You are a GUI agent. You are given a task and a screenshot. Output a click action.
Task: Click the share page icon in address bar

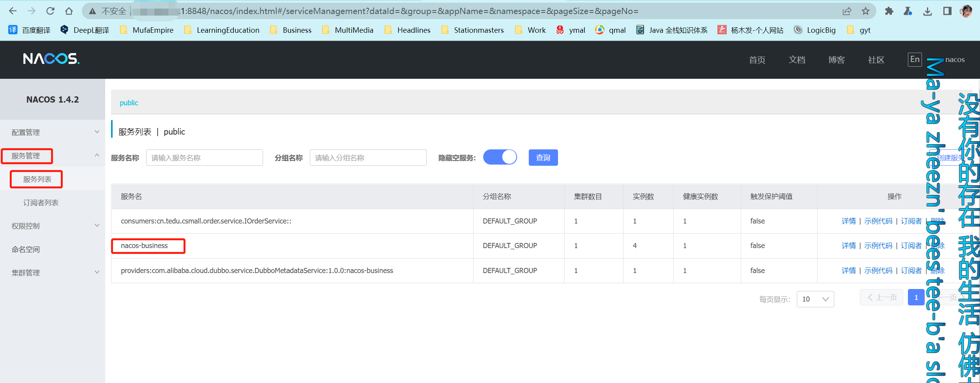(x=847, y=11)
